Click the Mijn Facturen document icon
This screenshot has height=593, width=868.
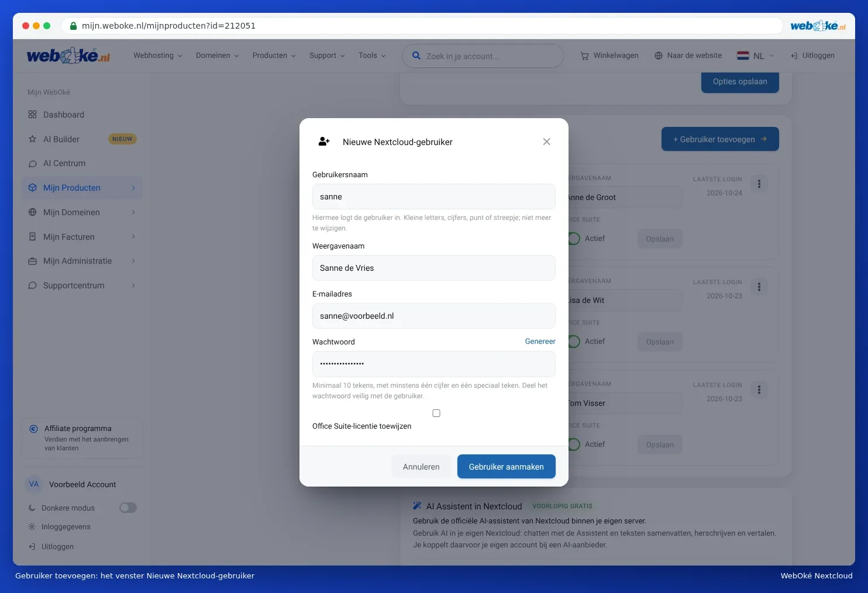[x=32, y=237]
